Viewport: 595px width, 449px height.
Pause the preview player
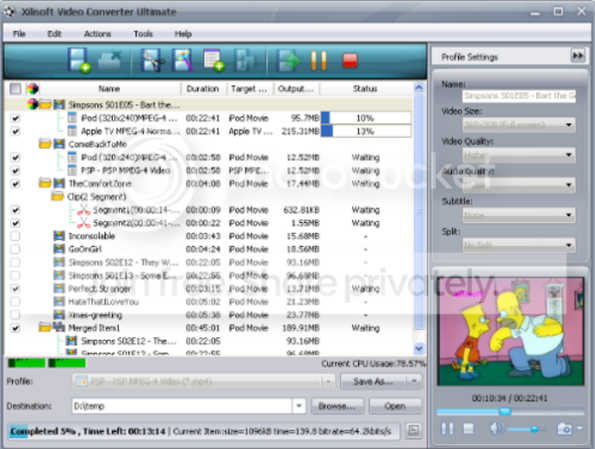point(447,429)
